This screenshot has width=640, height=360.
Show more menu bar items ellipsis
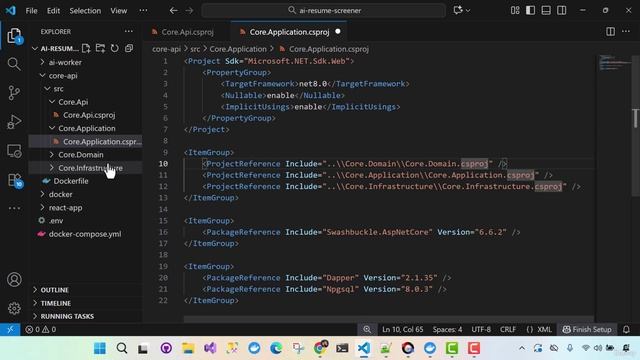coord(143,11)
